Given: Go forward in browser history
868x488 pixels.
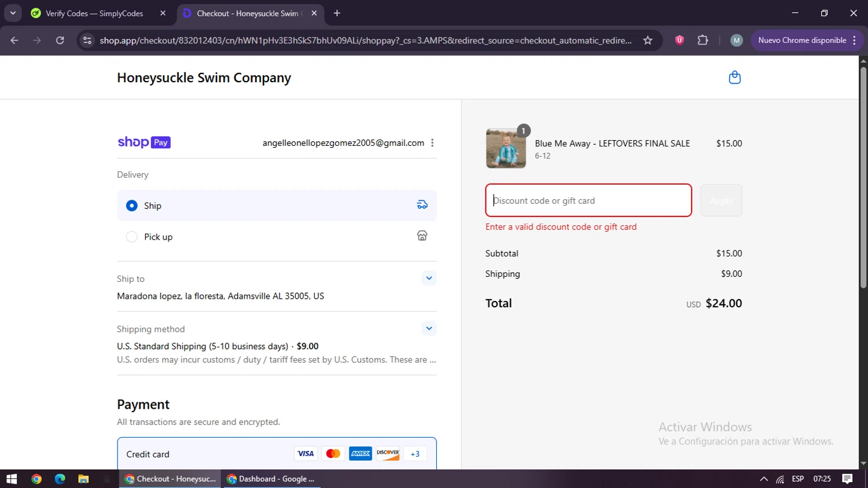Looking at the screenshot, I should (37, 41).
